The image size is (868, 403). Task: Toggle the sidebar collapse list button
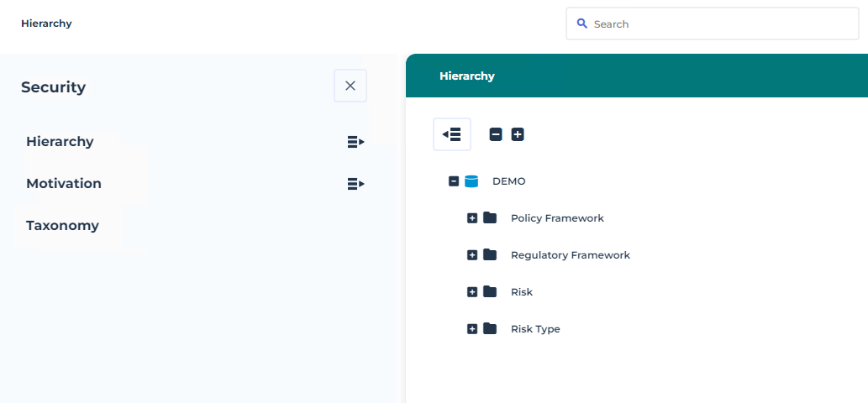(452, 134)
